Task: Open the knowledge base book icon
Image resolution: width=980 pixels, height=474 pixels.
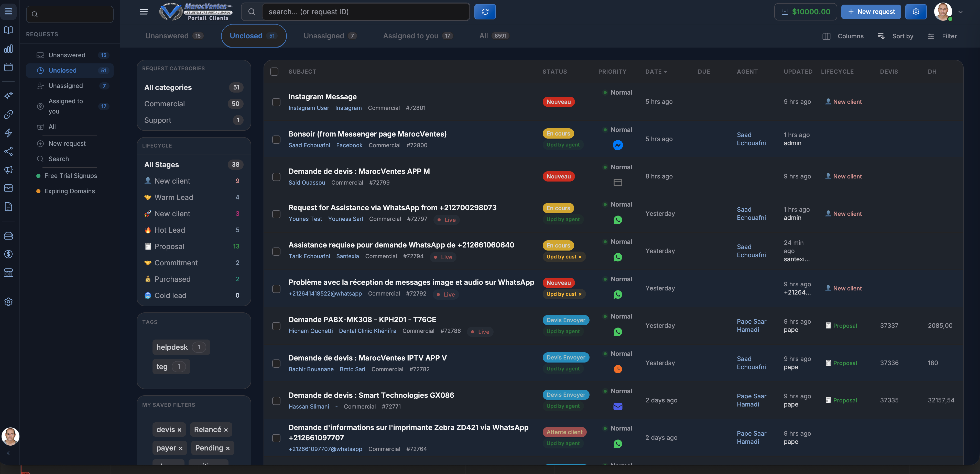Action: (x=8, y=30)
